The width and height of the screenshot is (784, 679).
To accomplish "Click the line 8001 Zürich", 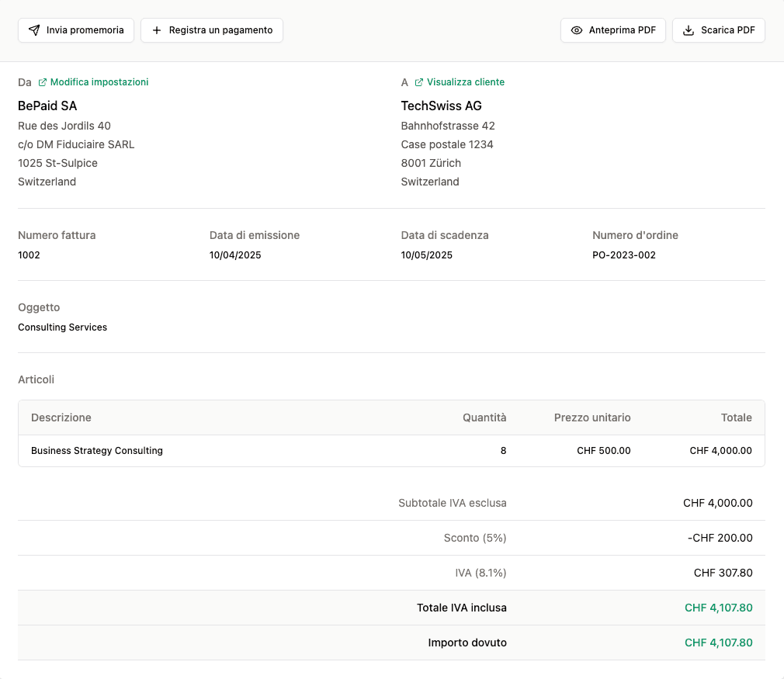I will [431, 163].
